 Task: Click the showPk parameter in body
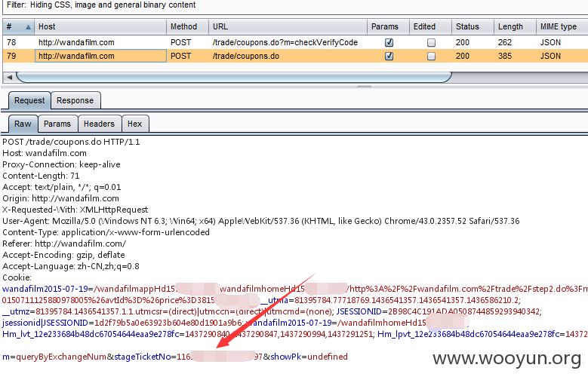pos(286,357)
